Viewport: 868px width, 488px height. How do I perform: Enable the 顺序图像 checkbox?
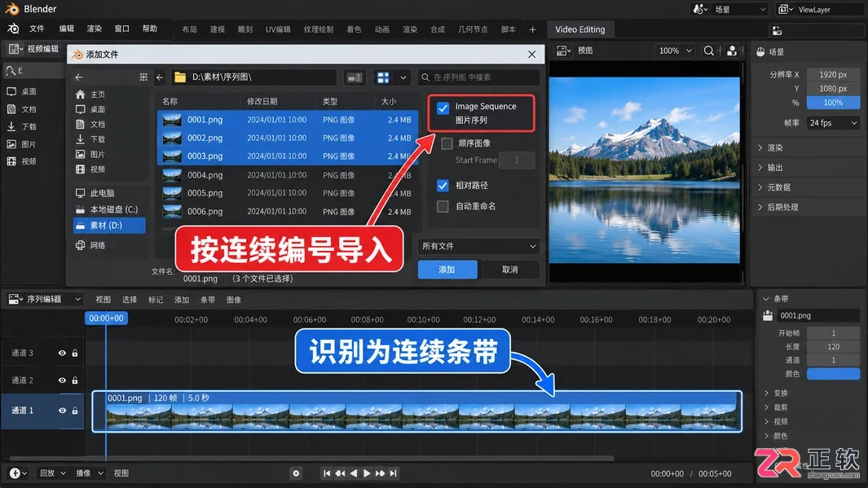pyautogui.click(x=447, y=144)
